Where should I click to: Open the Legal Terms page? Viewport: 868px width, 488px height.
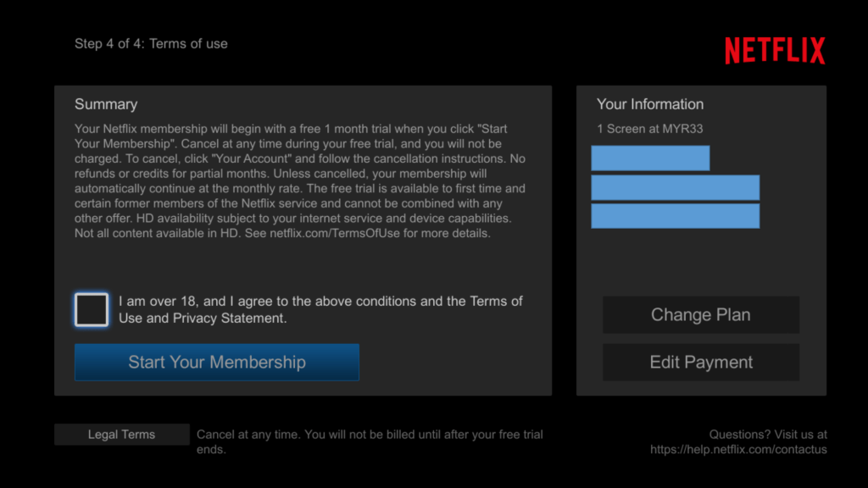pos(121,434)
